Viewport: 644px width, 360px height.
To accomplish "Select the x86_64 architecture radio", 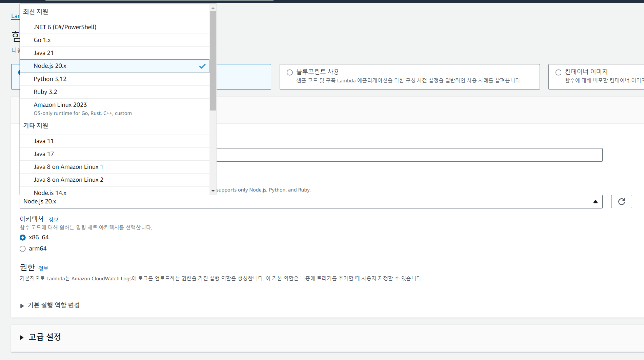I will click(x=23, y=238).
